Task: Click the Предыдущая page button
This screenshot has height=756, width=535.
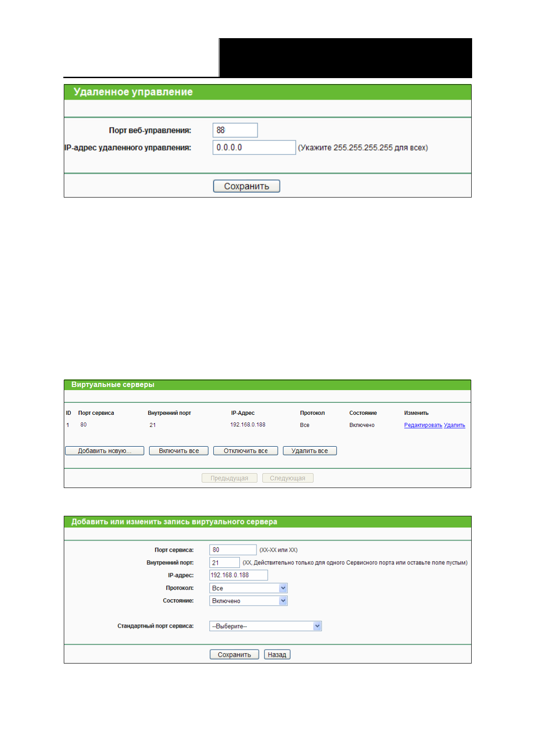Action: [x=229, y=478]
